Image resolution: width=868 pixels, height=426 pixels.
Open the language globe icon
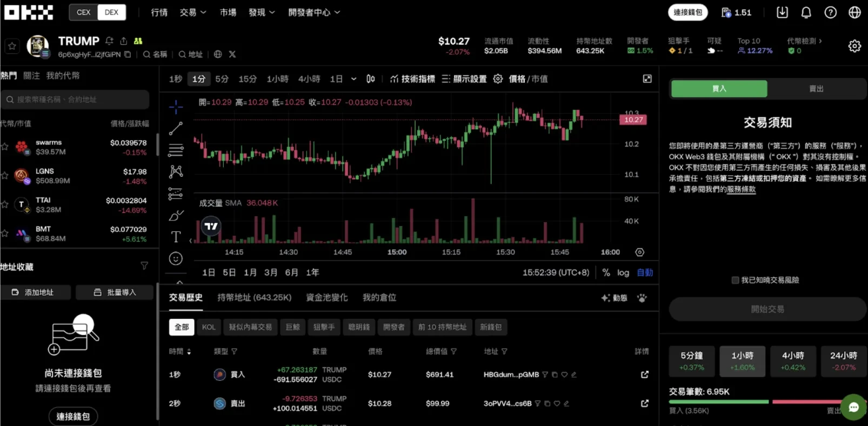(x=854, y=12)
